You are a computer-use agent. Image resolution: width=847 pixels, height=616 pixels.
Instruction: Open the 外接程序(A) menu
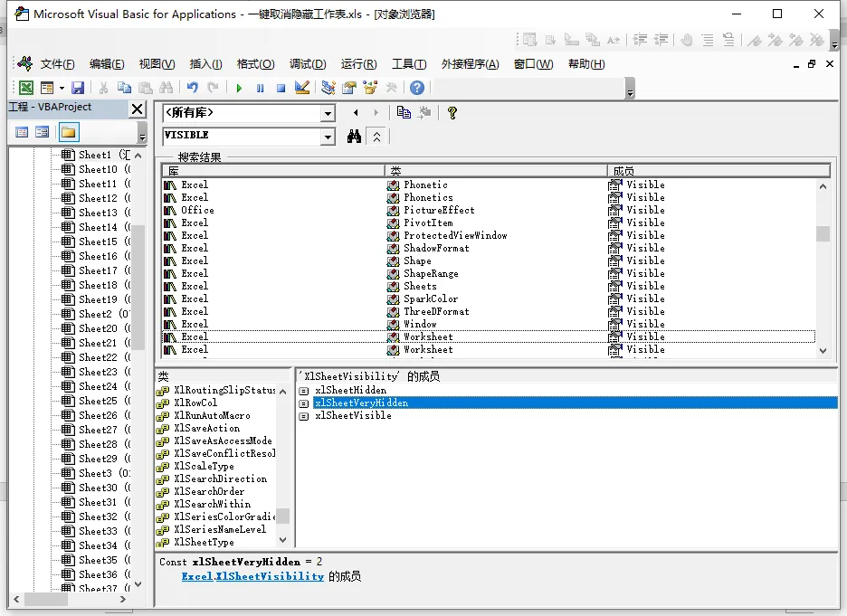pos(470,64)
